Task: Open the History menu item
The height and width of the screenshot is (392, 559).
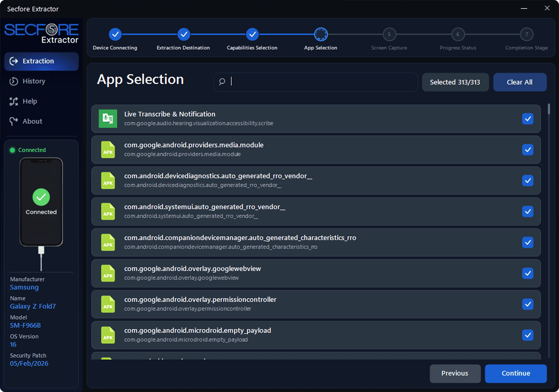Action: 34,81
